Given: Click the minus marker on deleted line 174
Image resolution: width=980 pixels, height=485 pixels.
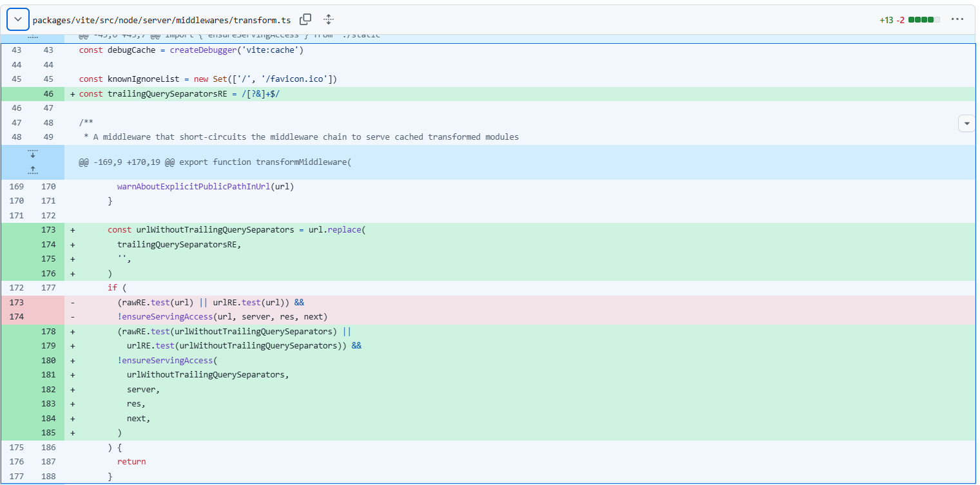Looking at the screenshot, I should pyautogui.click(x=72, y=317).
